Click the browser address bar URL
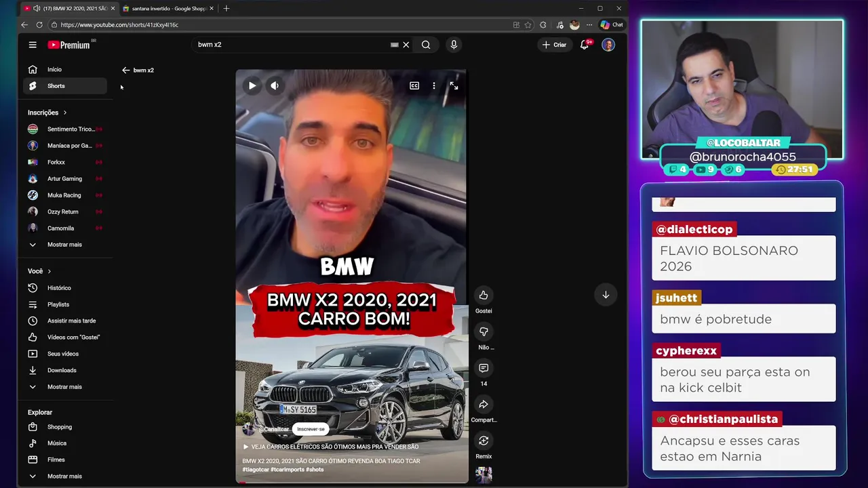This screenshot has width=868, height=488. point(119,25)
